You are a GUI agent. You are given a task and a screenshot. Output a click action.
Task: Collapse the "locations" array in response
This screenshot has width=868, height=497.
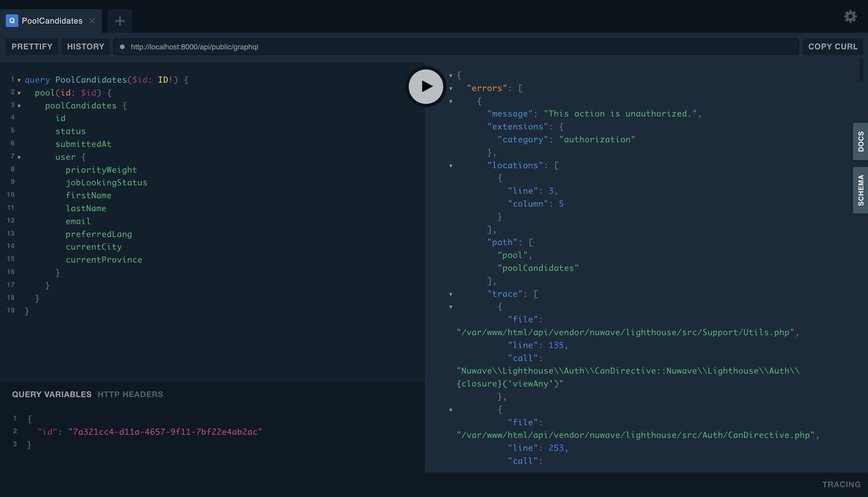click(451, 166)
